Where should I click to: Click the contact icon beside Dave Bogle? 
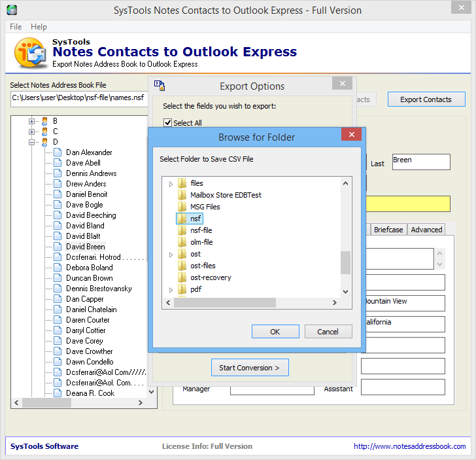point(58,205)
